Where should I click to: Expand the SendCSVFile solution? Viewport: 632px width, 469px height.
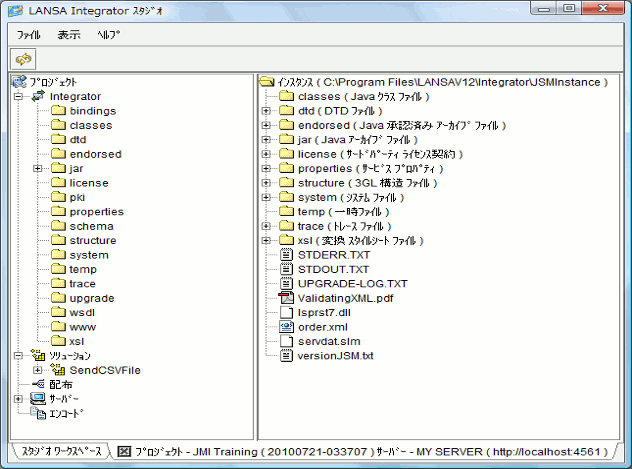coord(37,370)
